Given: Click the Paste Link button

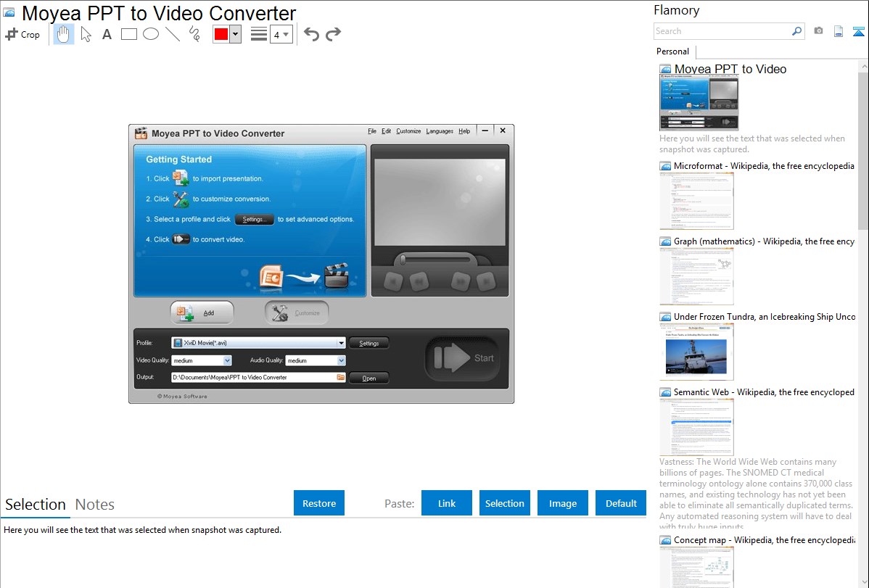Looking at the screenshot, I should tap(447, 503).
